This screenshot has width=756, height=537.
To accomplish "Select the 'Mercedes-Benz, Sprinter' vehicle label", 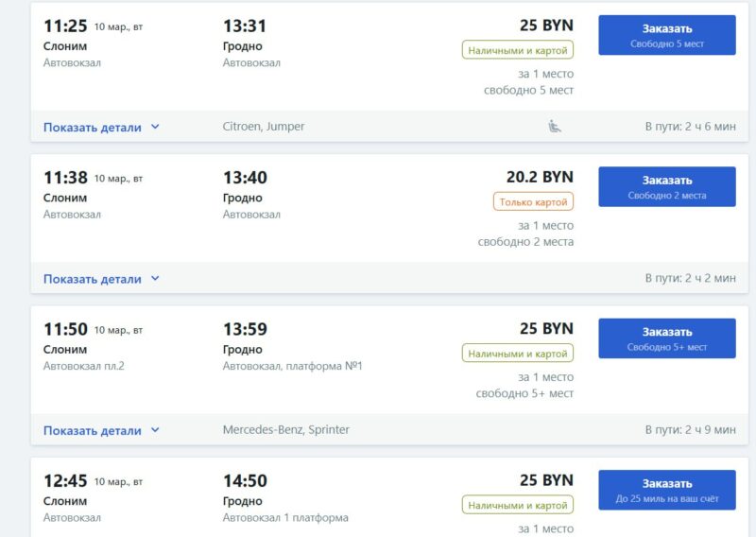I will pos(285,430).
